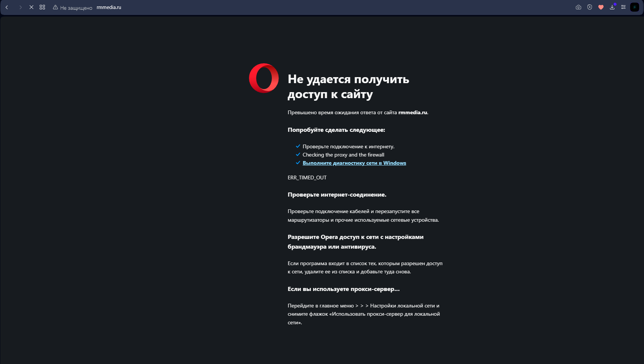Image resolution: width=644 pixels, height=364 pixels.
Task: Go back to the previous page
Action: pyautogui.click(x=7, y=7)
